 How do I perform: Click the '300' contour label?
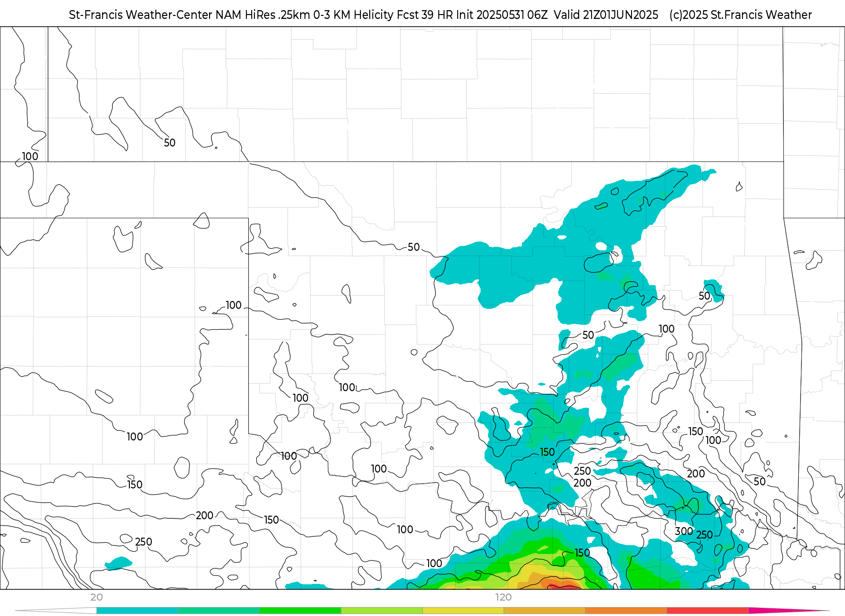click(x=684, y=532)
